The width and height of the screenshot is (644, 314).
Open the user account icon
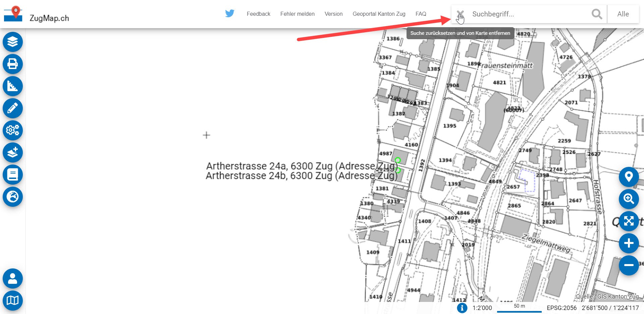click(13, 278)
